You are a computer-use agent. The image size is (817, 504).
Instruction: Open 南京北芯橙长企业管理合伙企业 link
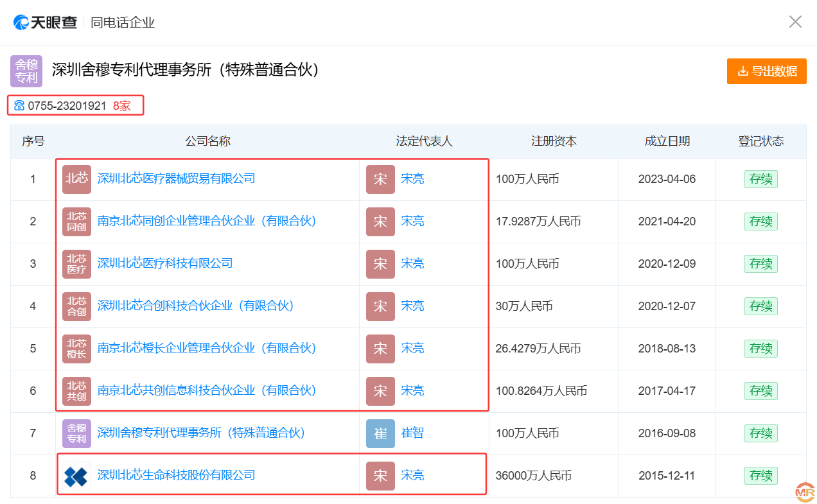point(207,348)
